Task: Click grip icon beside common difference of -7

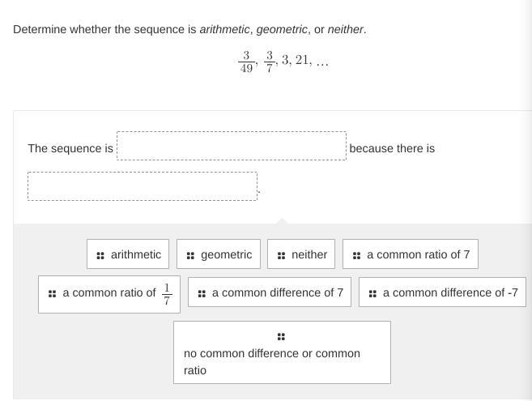Action: point(372,293)
